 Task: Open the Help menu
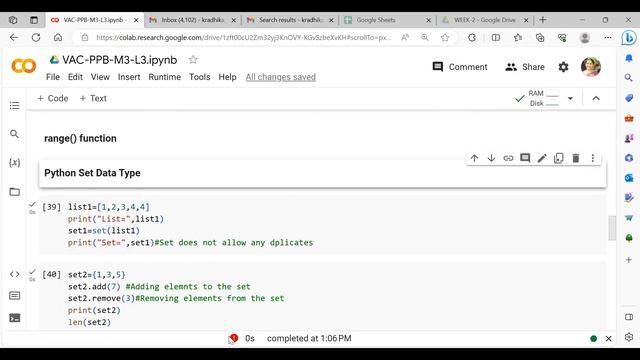pyautogui.click(x=227, y=77)
